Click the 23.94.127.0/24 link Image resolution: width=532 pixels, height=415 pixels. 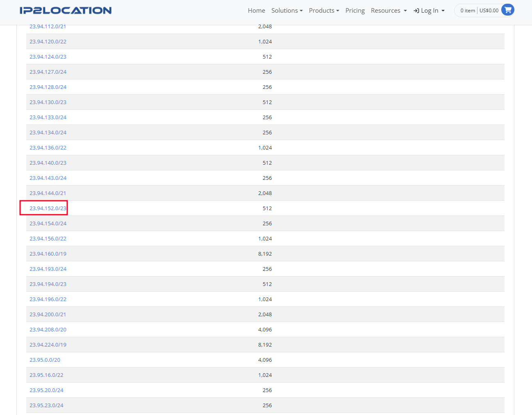(x=48, y=72)
